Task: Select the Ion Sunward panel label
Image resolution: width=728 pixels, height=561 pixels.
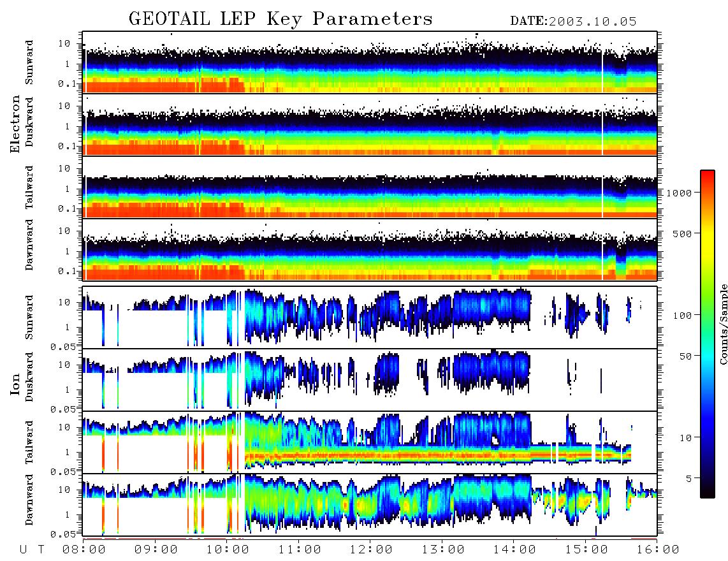Action: [x=29, y=317]
